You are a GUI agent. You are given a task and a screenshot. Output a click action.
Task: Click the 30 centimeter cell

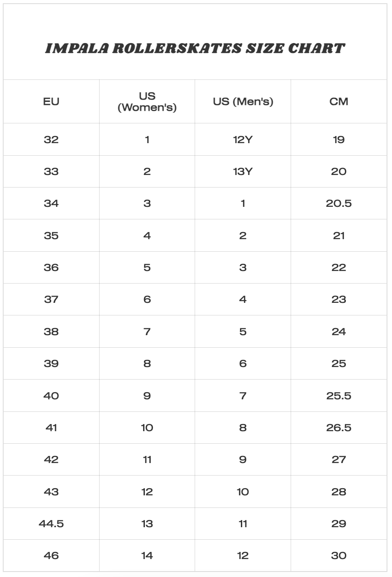tap(339, 555)
